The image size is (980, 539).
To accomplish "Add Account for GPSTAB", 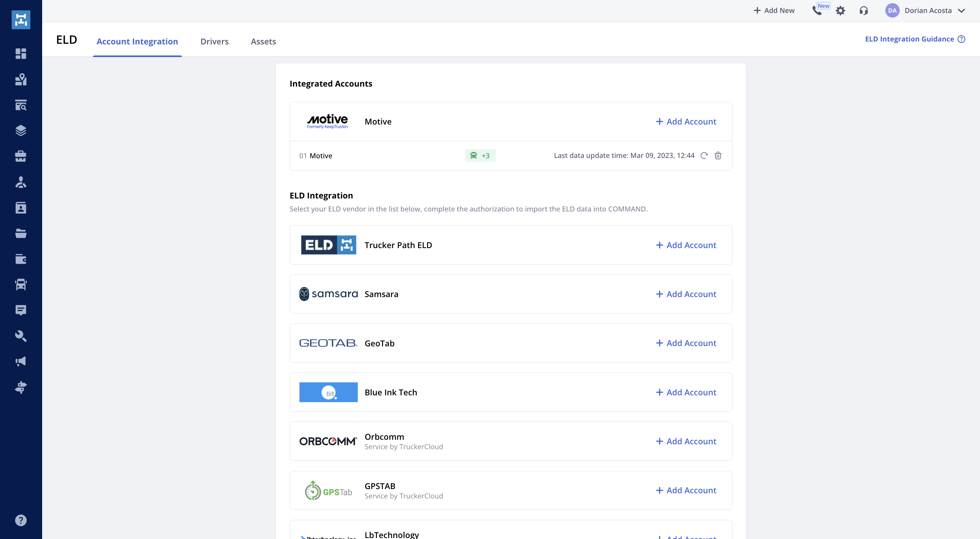I will coord(686,490).
